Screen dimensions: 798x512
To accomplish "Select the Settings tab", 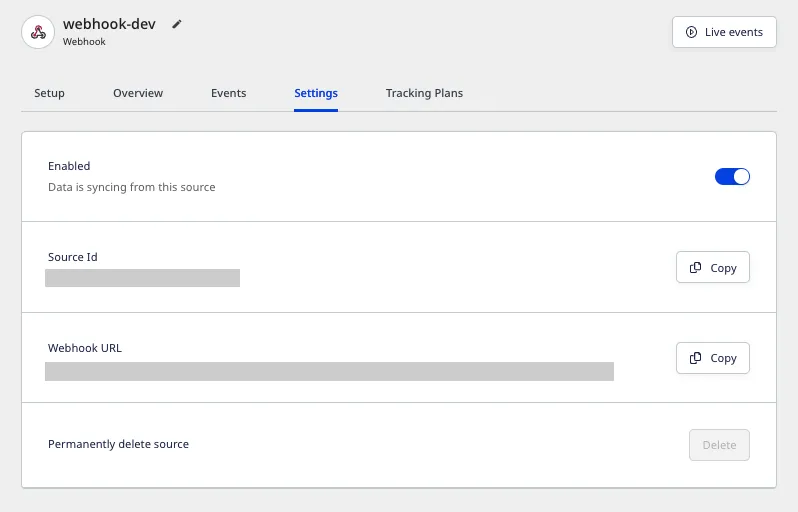I will click(316, 93).
